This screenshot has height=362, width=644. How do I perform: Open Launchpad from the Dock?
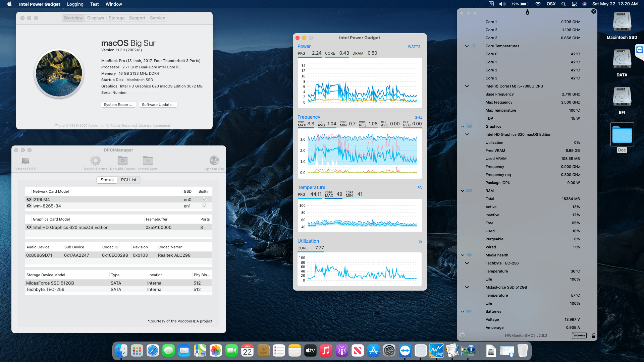click(x=137, y=351)
